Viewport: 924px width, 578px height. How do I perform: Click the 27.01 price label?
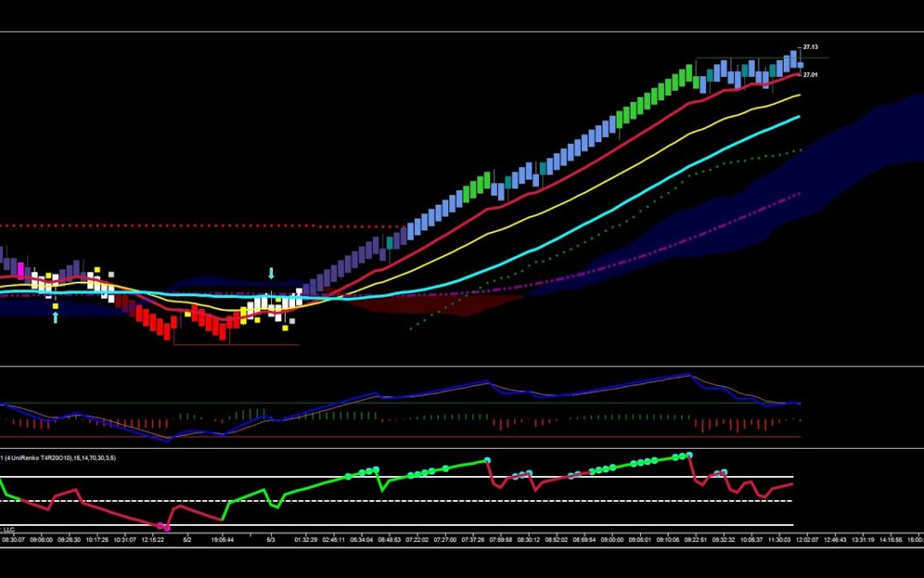[x=810, y=74]
